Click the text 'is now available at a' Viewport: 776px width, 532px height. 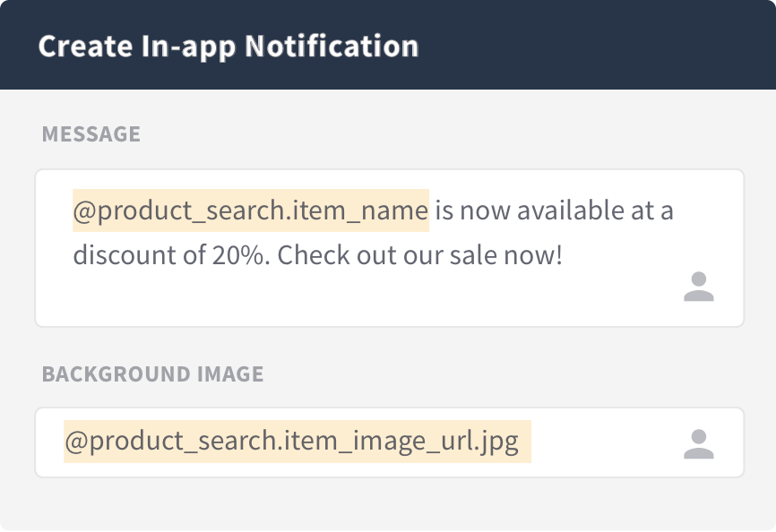click(x=555, y=210)
